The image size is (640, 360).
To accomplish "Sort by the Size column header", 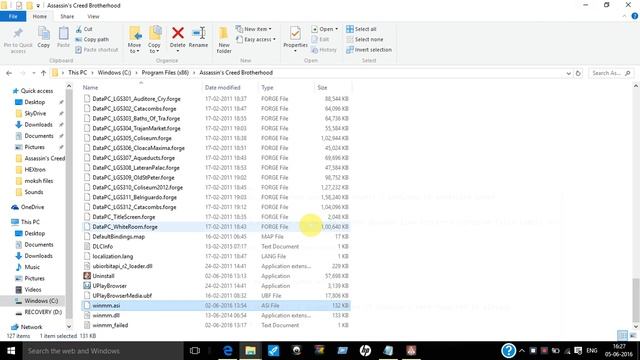I will [322, 87].
